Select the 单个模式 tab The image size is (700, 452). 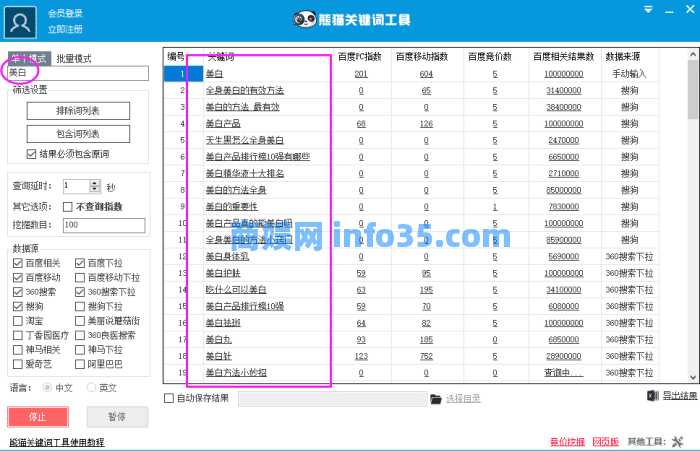click(x=29, y=59)
